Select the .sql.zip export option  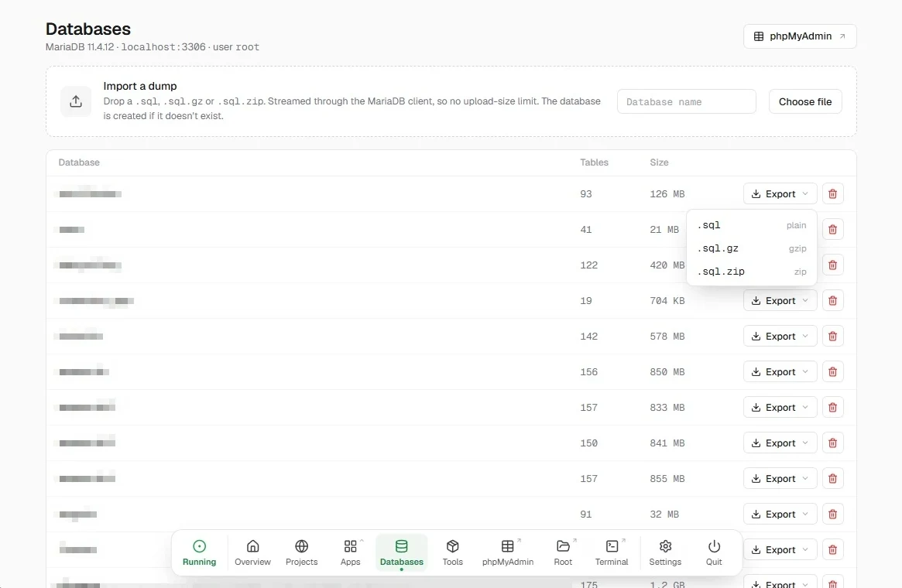751,272
